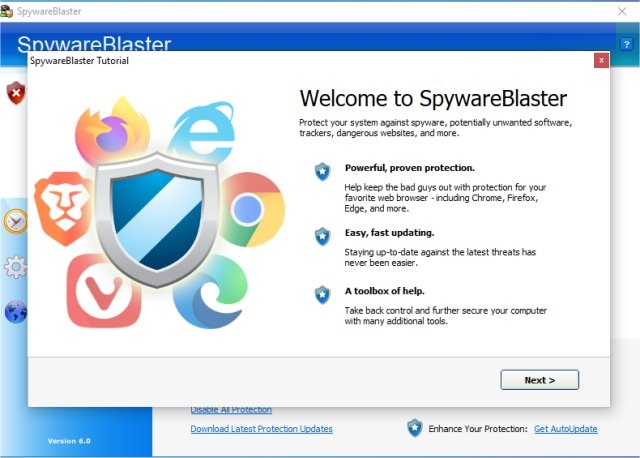The image size is (640, 458).
Task: Click the Firefox browser logo
Action: click(x=112, y=130)
